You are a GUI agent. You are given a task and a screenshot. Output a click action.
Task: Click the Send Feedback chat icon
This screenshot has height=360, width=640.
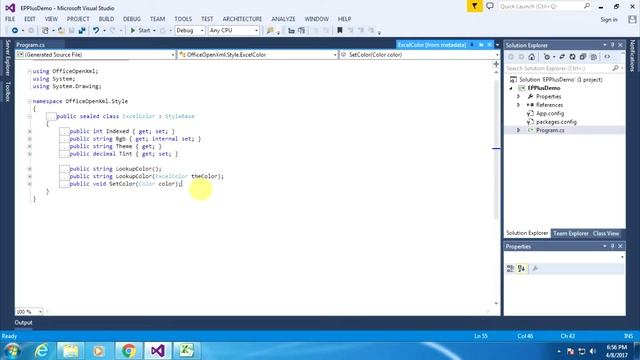(x=490, y=6)
